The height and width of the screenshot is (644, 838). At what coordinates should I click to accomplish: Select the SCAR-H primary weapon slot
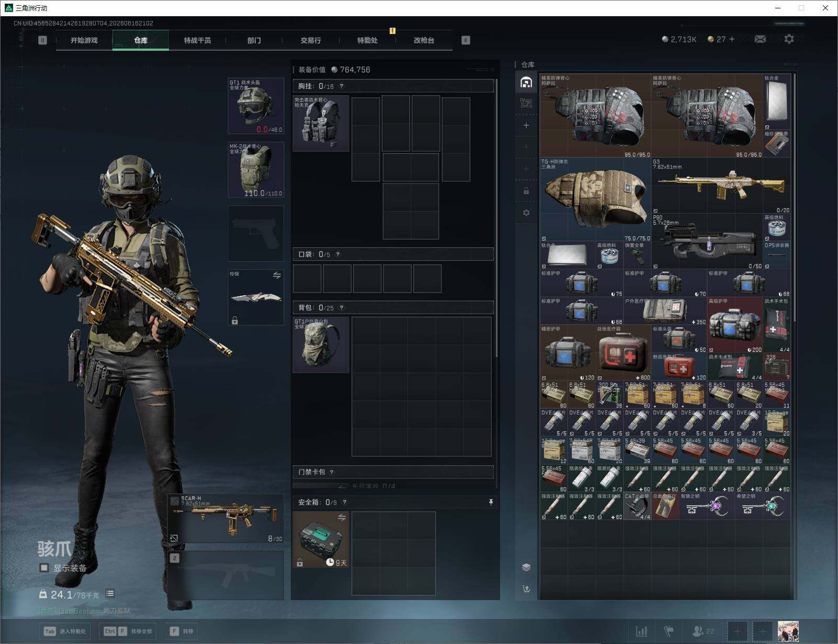click(x=226, y=519)
